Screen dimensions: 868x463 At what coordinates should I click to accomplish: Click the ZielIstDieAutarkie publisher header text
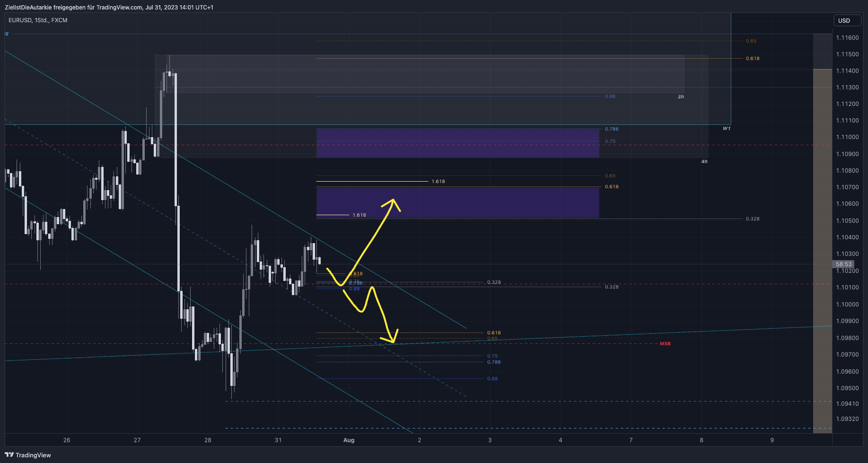(x=109, y=7)
